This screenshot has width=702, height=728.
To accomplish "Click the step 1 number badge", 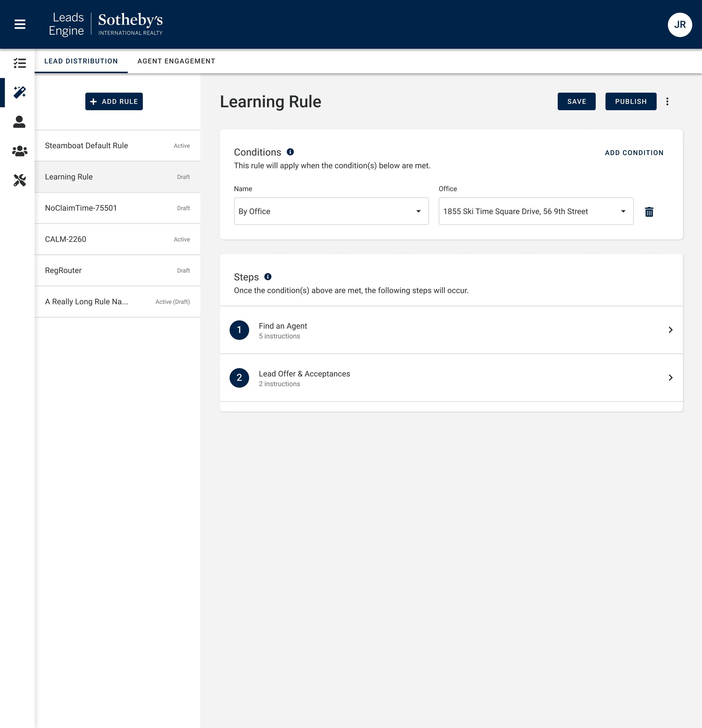I will tap(239, 330).
